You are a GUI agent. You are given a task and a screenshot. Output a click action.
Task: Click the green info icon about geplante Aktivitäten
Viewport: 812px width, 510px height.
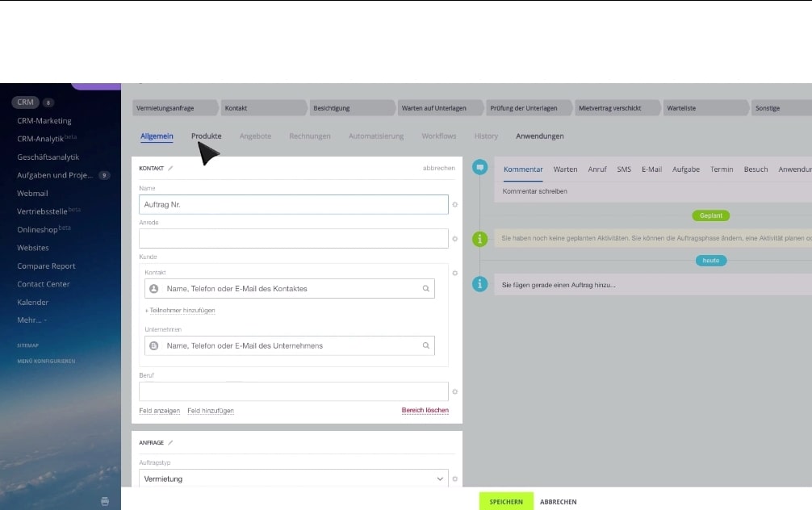(479, 239)
